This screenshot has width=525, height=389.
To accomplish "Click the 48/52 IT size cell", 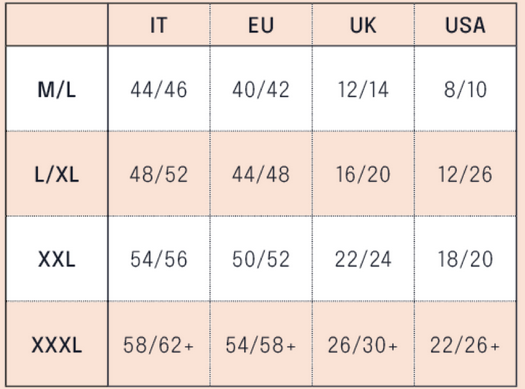I will (x=159, y=175).
